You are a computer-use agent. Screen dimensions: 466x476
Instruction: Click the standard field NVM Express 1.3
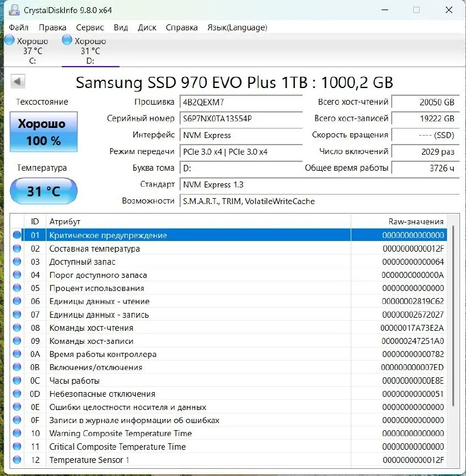point(320,184)
